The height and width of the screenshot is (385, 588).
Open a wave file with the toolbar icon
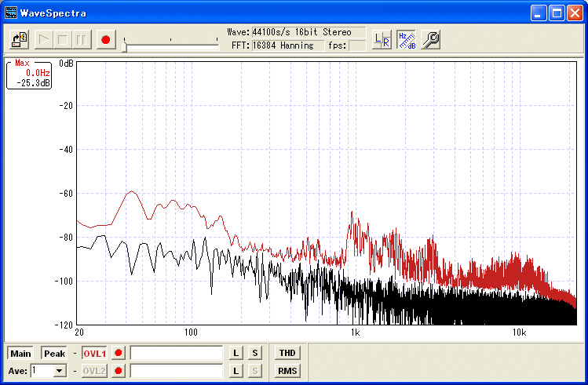pos(21,39)
